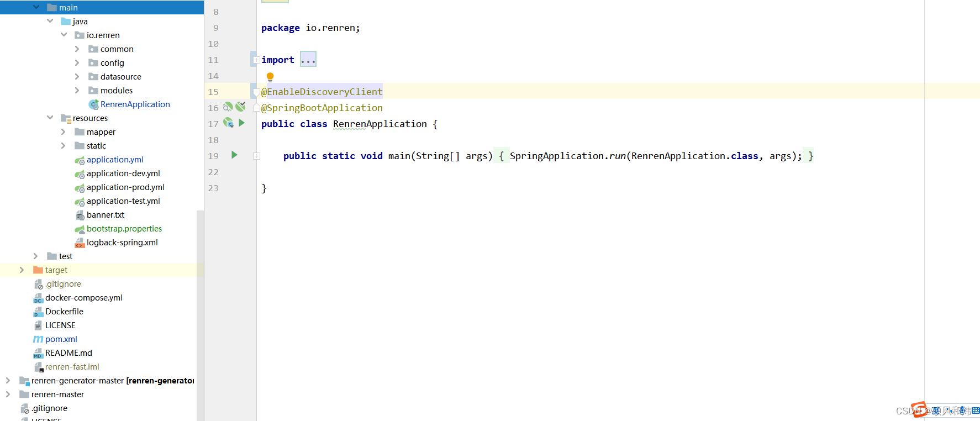Click the docker-compose.yml file icon
The width and height of the screenshot is (980, 421).
tap(38, 298)
